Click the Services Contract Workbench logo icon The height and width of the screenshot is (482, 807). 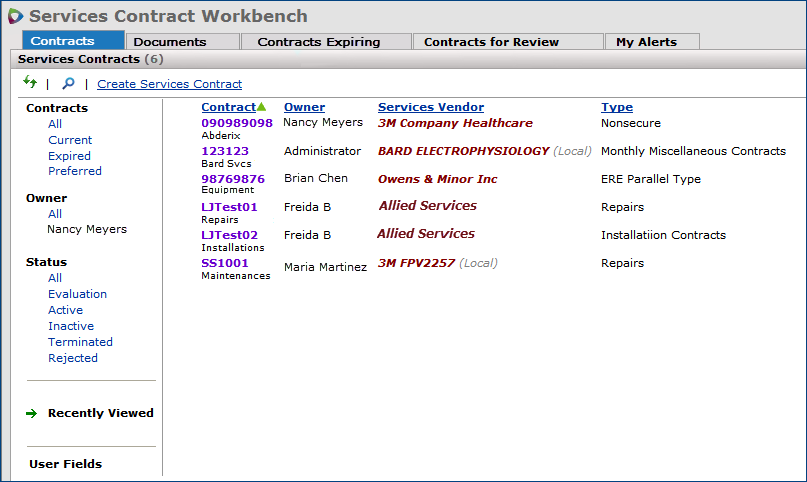tap(15, 17)
